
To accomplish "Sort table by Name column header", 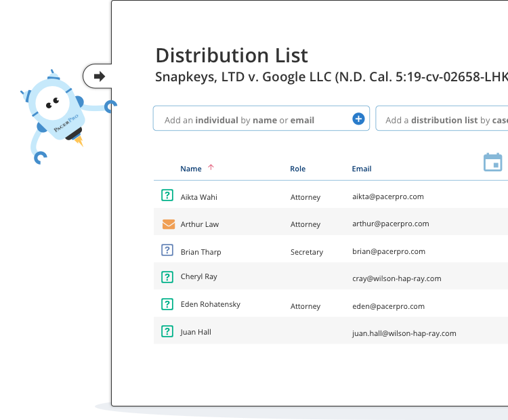I will (x=191, y=169).
